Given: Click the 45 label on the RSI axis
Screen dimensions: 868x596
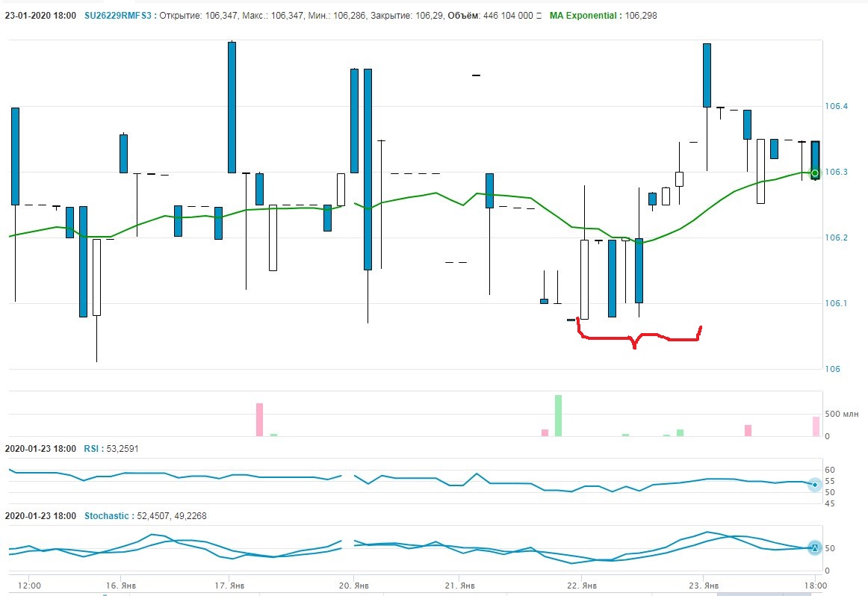Looking at the screenshot, I should (830, 503).
